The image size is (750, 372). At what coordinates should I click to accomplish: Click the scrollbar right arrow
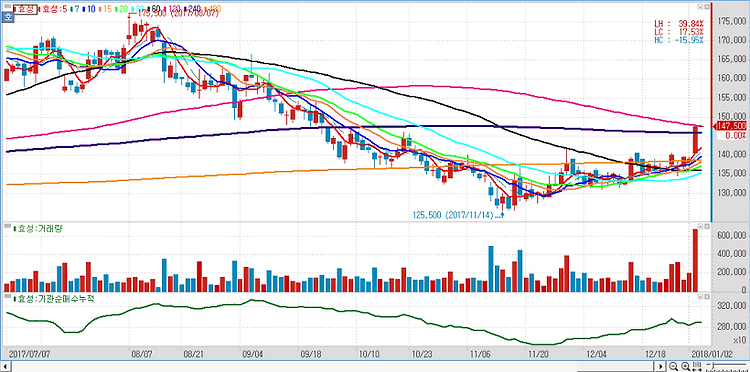661,367
